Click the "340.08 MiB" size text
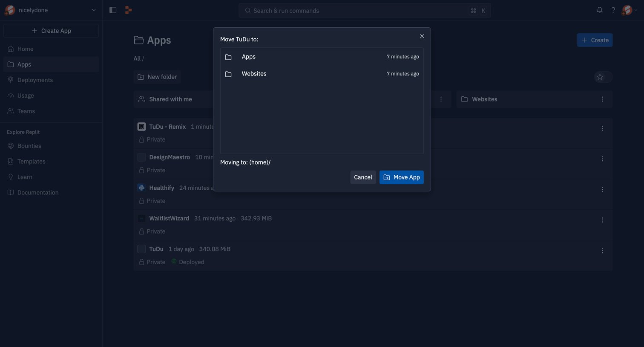Screen dimensions: 644x347 (215, 249)
